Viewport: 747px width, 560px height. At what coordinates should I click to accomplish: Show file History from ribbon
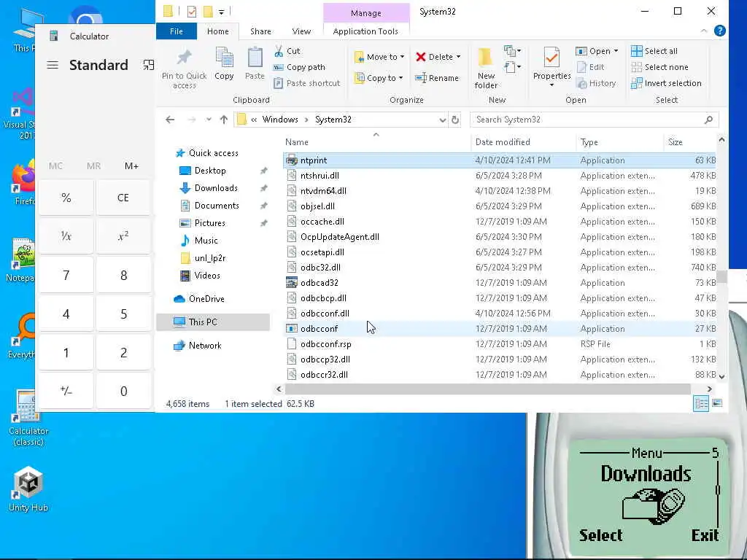597,83
